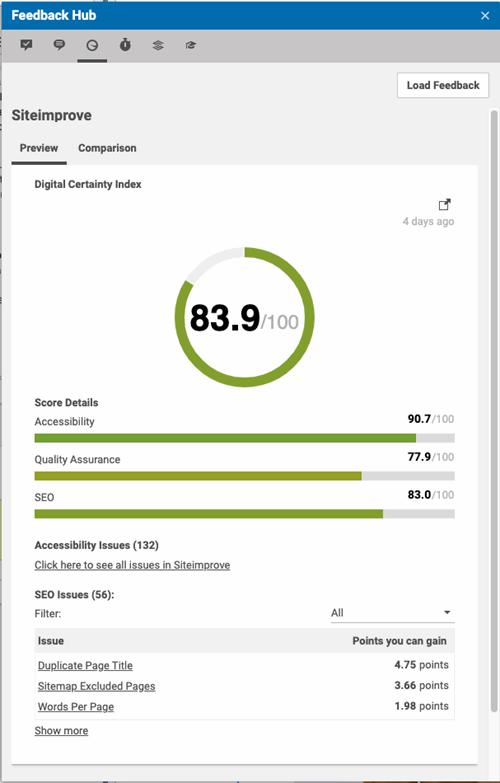Click the Load Feedback button
500x783 pixels.
[x=443, y=85]
